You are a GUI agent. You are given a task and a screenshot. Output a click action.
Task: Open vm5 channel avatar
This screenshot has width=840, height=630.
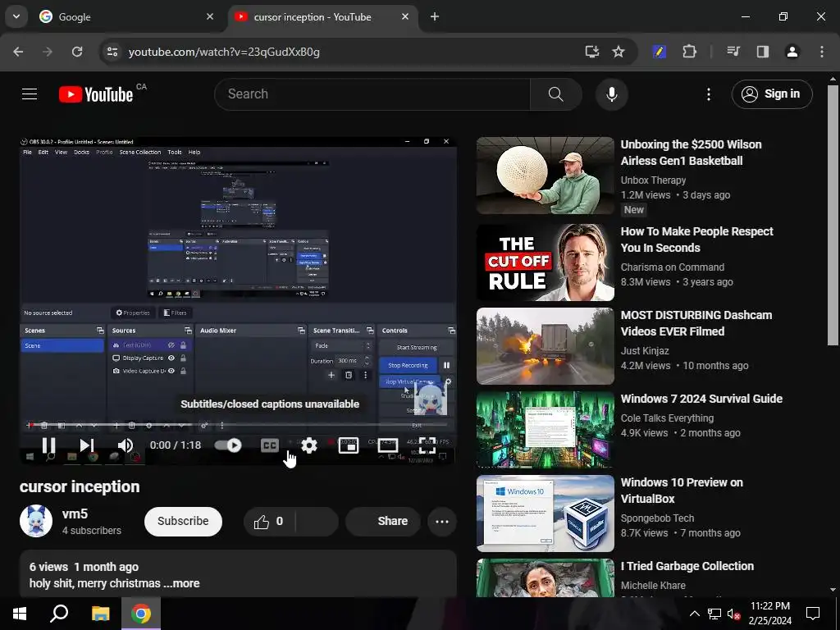click(36, 521)
